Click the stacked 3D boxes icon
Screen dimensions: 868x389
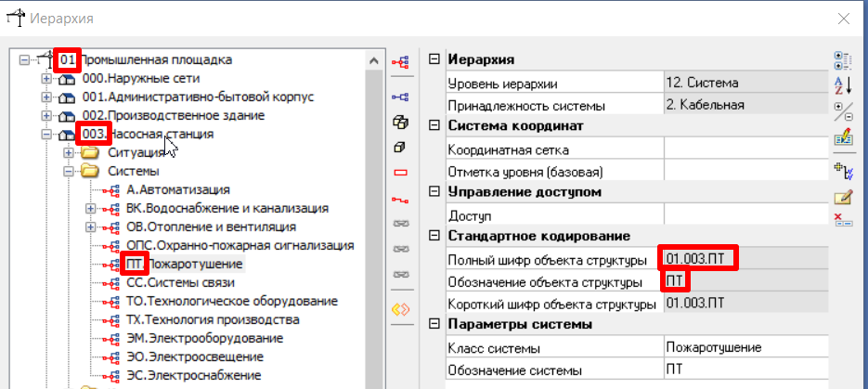click(x=401, y=122)
